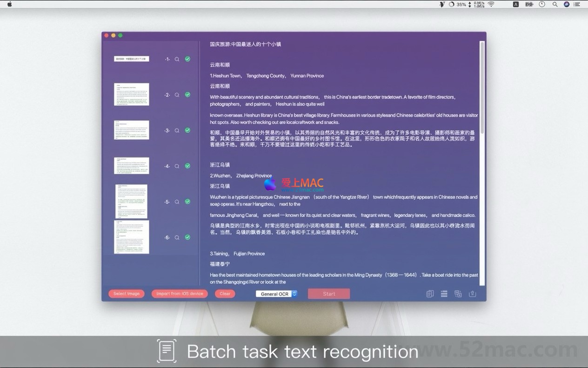588x368 pixels.
Task: Zoom image 5 using its magnifier icon
Action: pos(177,202)
